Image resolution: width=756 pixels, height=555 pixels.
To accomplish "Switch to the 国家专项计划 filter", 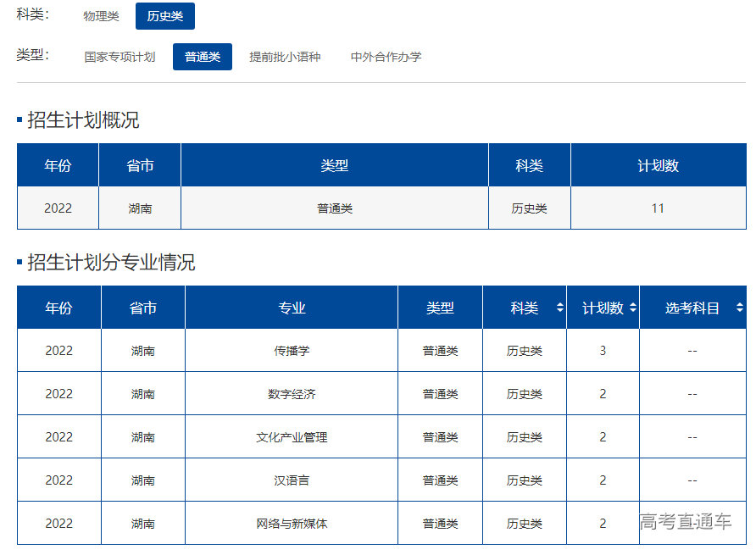I will point(120,56).
